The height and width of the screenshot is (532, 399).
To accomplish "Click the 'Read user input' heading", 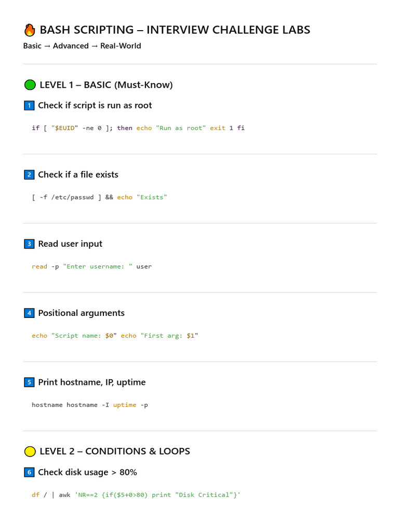I will coord(70,244).
